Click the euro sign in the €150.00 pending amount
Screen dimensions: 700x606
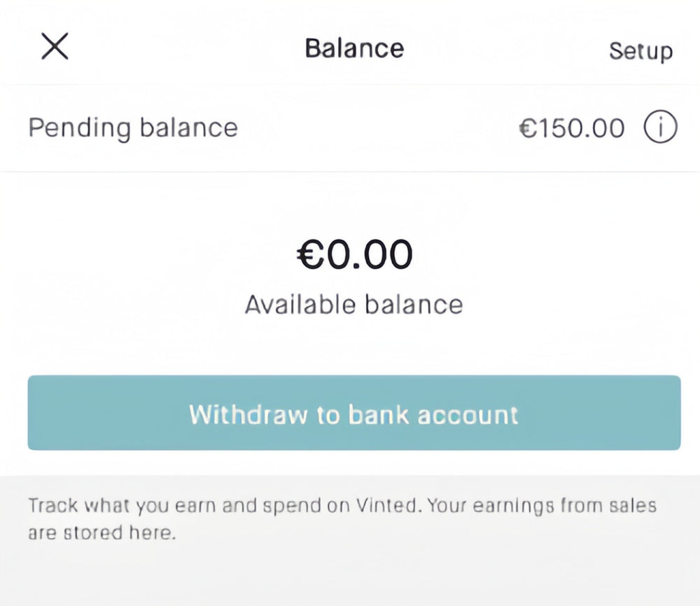point(527,128)
